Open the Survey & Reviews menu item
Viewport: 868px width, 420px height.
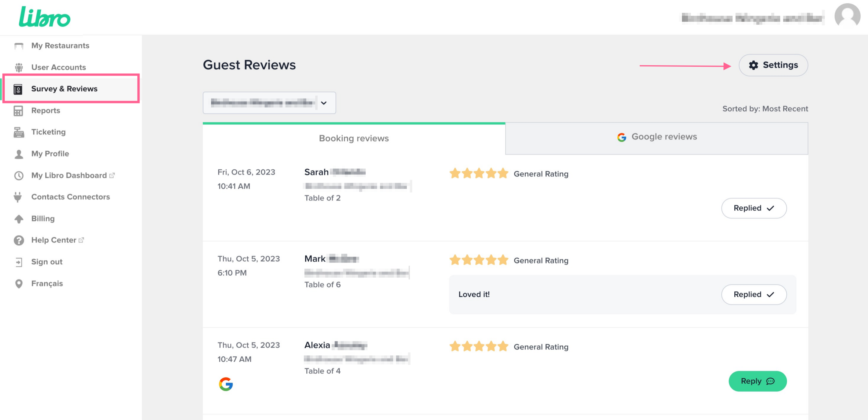[64, 89]
